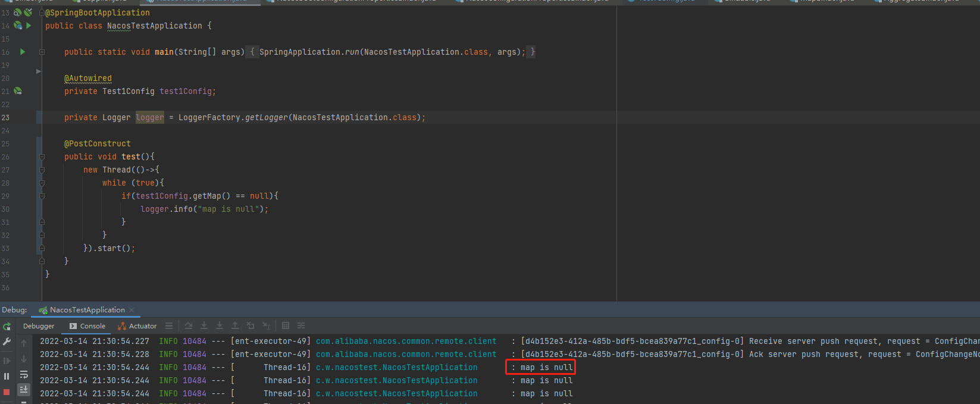Toggle breakpoint at line number 26

click(x=5, y=156)
